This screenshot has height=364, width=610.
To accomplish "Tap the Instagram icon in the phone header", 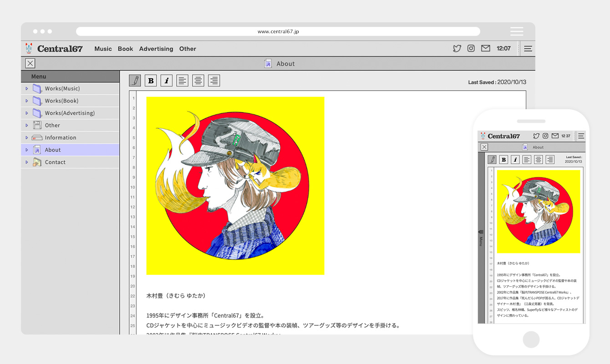I will click(545, 136).
